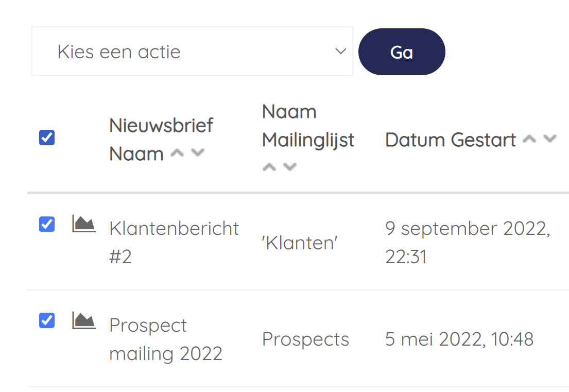This screenshot has height=392, width=569.
Task: Uncheck the Klantenbericht #2 row checkbox
Action: (x=47, y=224)
